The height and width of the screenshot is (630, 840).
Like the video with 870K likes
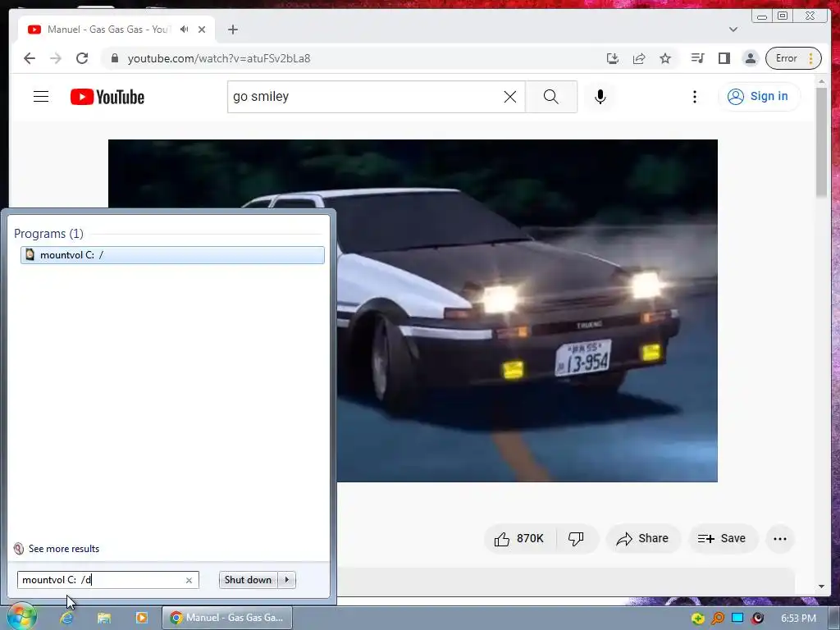click(x=519, y=539)
